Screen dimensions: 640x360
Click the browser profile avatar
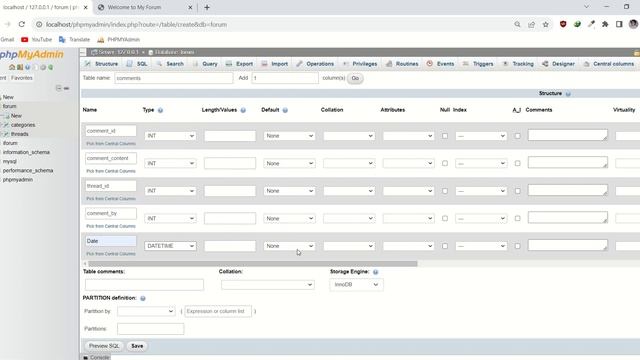point(633,24)
